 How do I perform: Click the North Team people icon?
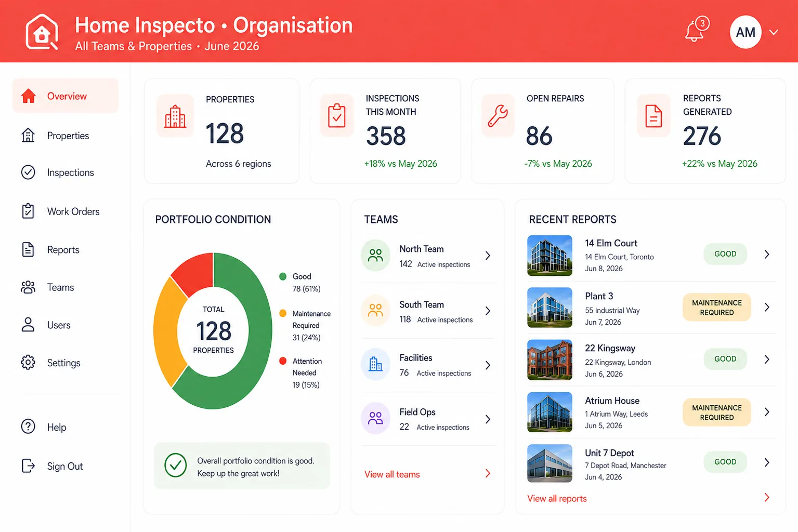[375, 255]
